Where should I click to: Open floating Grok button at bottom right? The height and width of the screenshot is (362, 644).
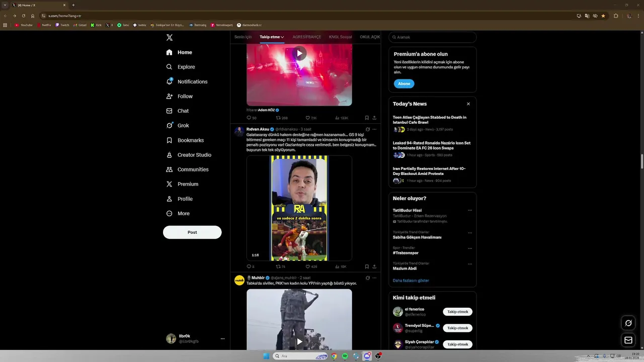point(628,323)
